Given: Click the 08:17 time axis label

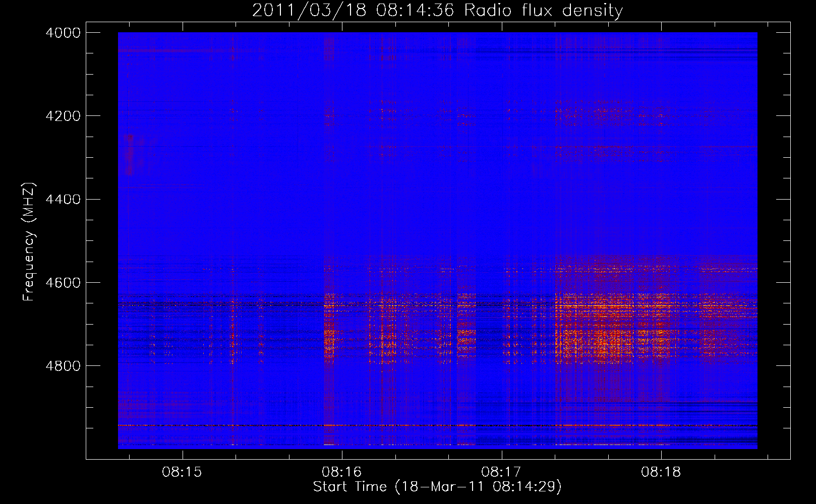Looking at the screenshot, I should click(x=501, y=472).
